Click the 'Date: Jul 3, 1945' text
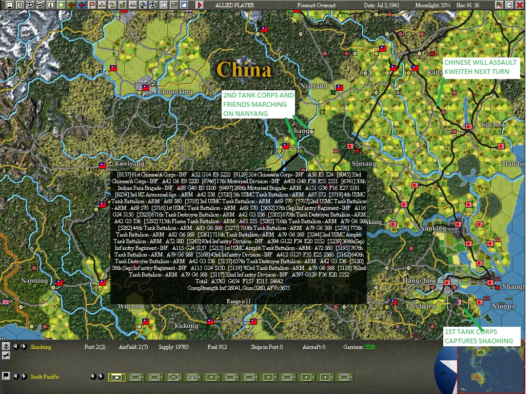 (x=381, y=5)
